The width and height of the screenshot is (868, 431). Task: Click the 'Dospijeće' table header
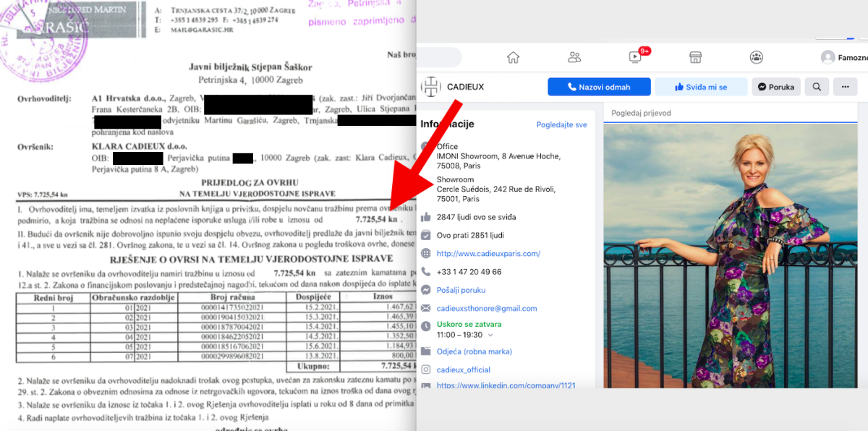(312, 296)
